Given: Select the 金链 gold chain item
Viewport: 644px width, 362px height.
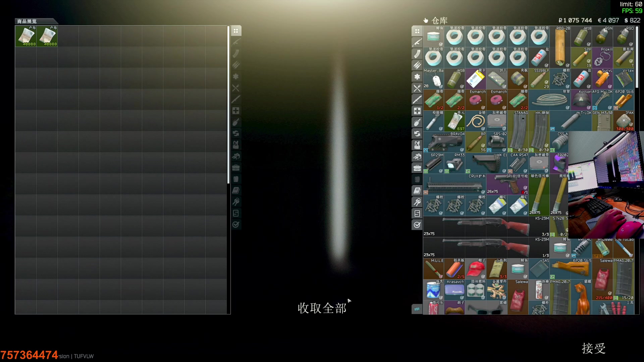Looking at the screenshot, I should click(x=476, y=121).
